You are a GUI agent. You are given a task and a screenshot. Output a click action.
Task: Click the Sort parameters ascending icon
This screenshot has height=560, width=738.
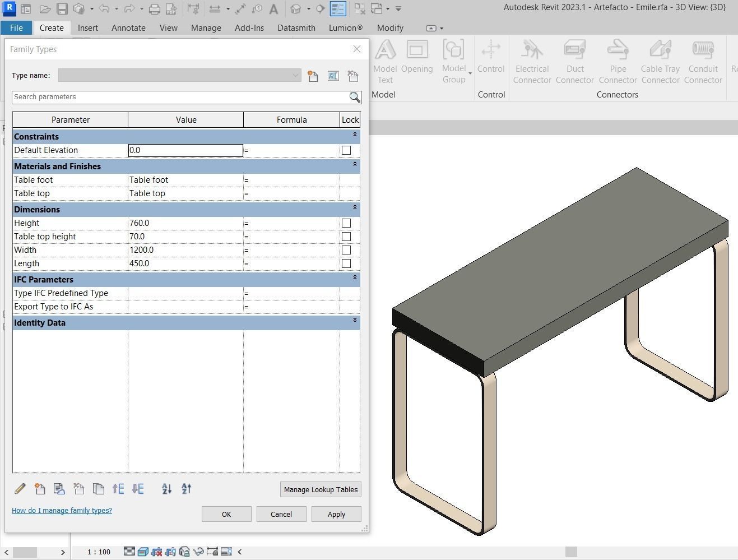[166, 489]
